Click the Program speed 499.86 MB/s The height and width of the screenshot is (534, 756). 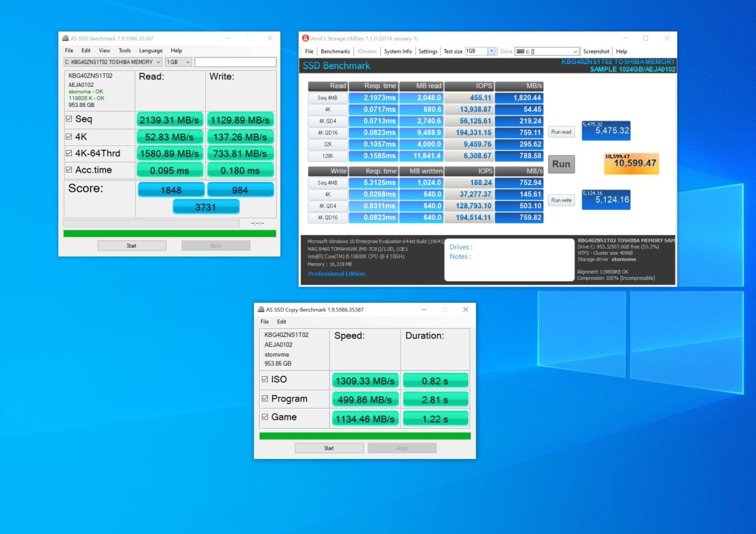(x=365, y=400)
